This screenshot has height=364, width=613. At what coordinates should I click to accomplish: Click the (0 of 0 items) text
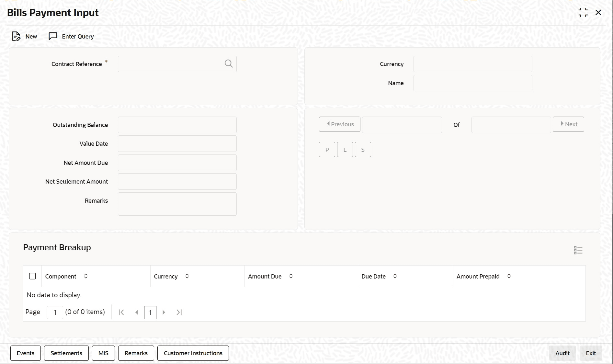click(x=85, y=312)
